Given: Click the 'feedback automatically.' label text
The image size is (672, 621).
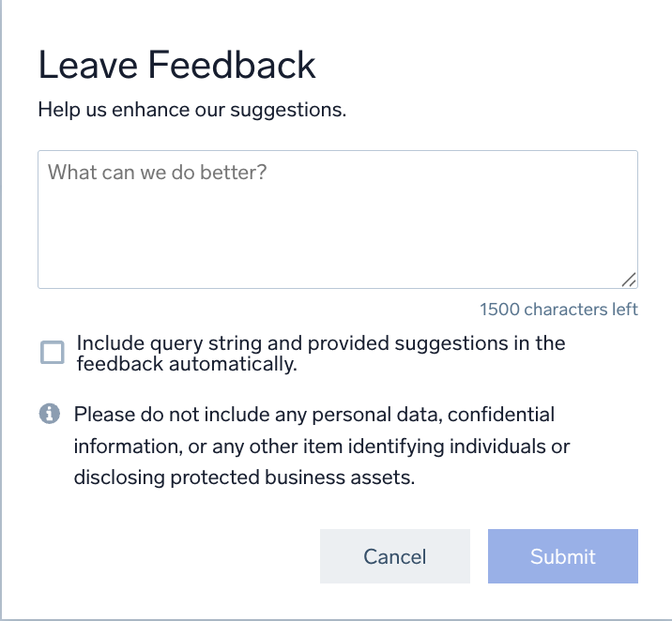Looking at the screenshot, I should coord(187,365).
